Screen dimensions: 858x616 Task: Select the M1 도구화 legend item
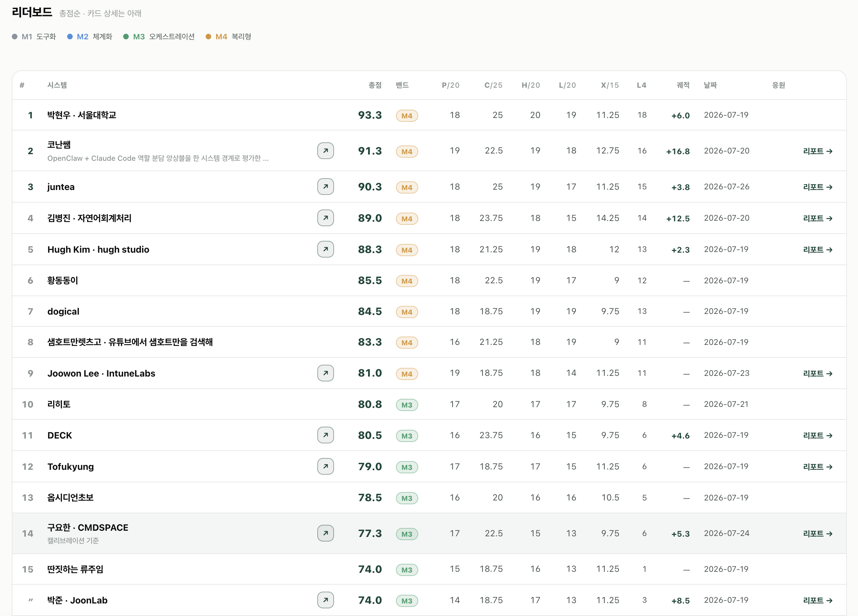coord(34,37)
